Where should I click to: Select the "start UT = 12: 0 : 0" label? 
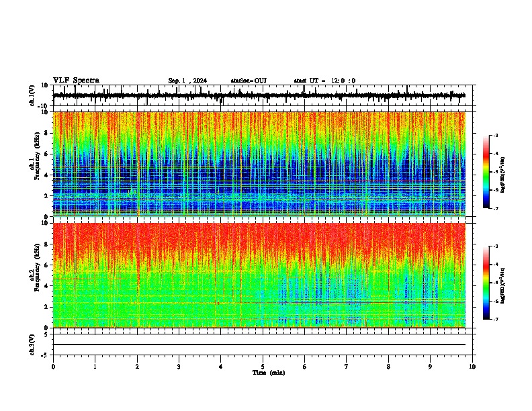tap(324, 81)
